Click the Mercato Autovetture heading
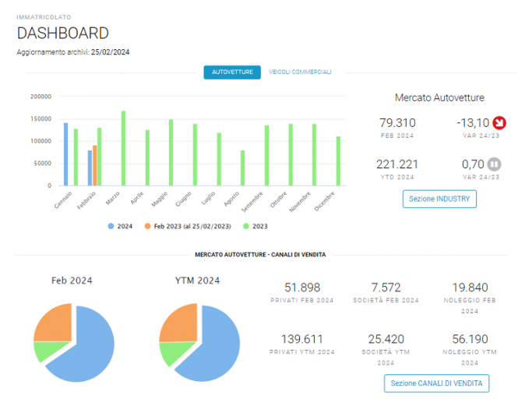 pos(439,97)
